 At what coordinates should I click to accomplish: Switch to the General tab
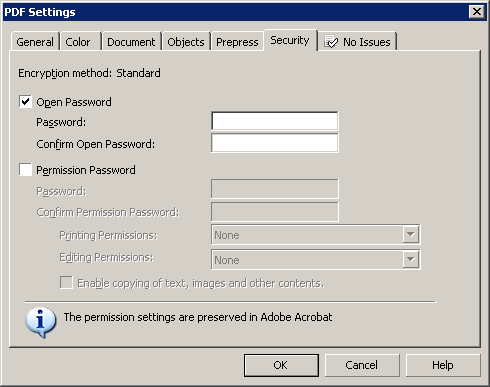(35, 42)
